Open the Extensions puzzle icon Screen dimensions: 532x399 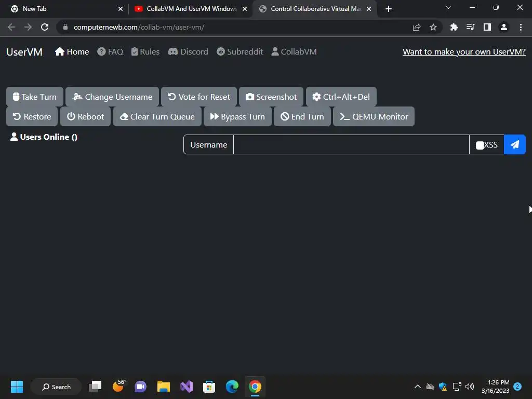454,27
